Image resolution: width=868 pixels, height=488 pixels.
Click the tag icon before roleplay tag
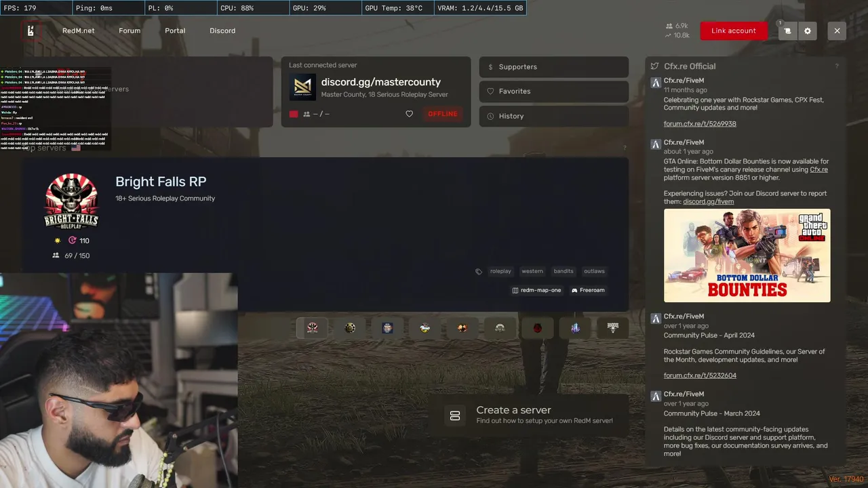(x=479, y=271)
